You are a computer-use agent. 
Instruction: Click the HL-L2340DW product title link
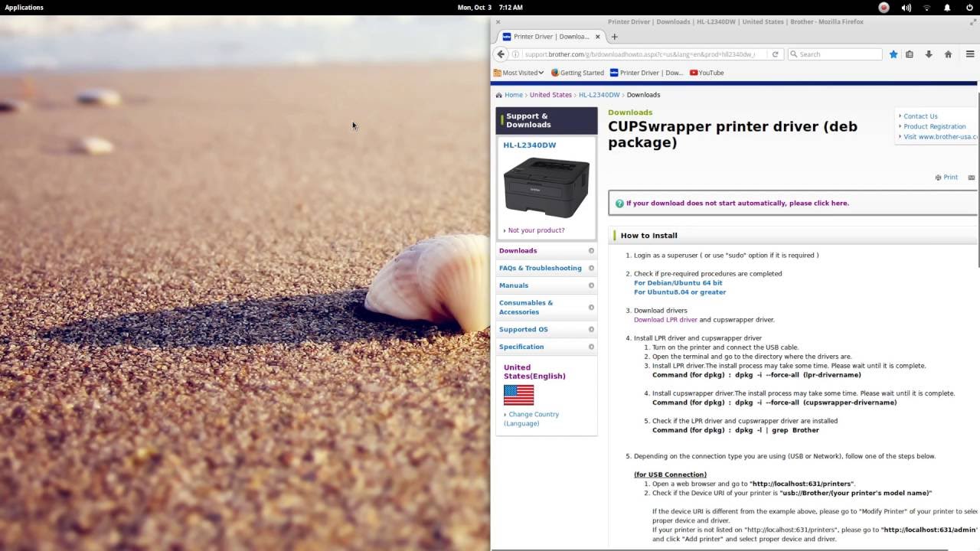530,145
